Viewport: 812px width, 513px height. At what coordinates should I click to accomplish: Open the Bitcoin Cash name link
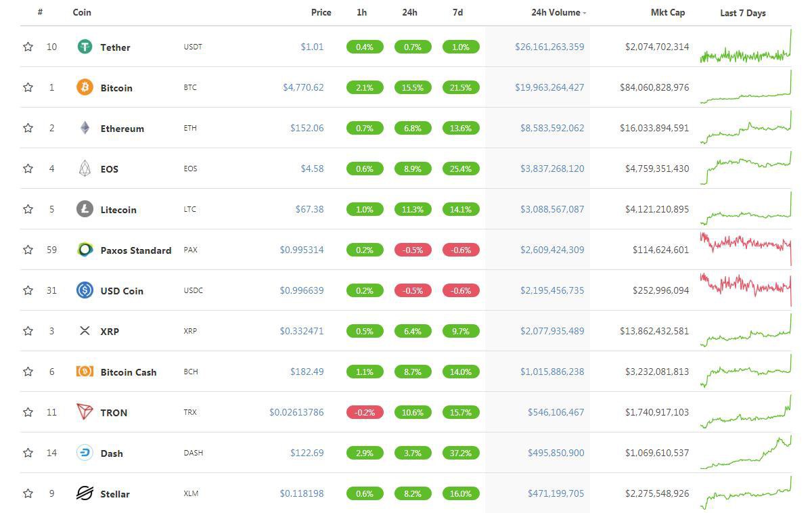click(128, 372)
